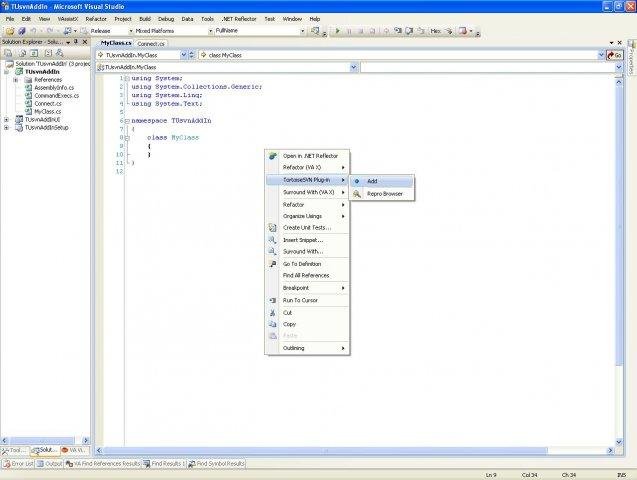This screenshot has width=637, height=480.
Task: Click the Solution Explorer Properties icon
Action: click(x=8, y=53)
